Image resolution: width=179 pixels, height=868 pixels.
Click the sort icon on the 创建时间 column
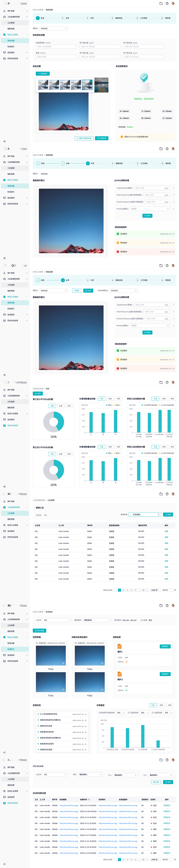tap(89, 799)
